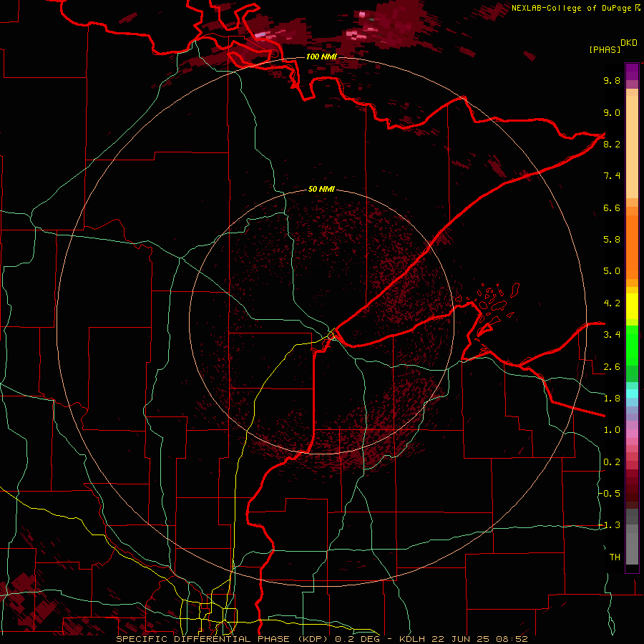Image resolution: width=644 pixels, height=644 pixels.
Task: Click the 1.8 scale value
Action: (612, 399)
